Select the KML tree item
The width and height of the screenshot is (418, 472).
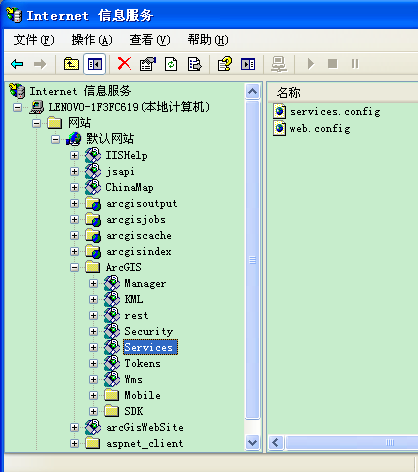(134, 299)
